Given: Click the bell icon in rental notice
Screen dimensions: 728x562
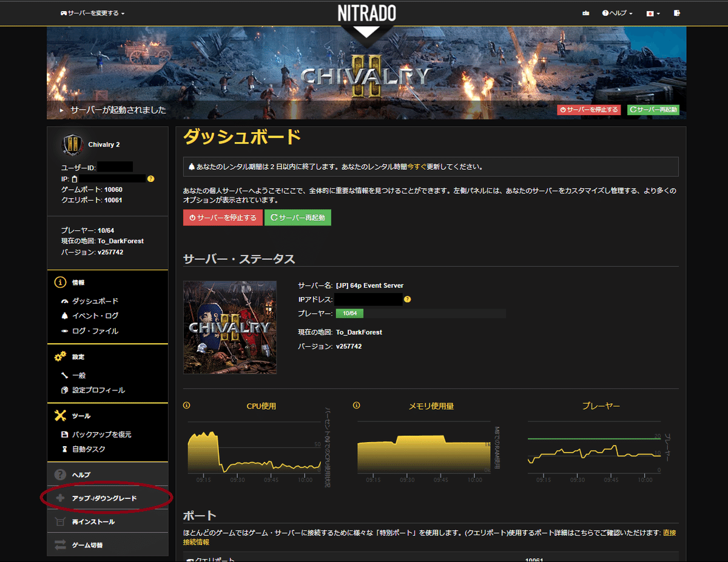Looking at the screenshot, I should click(192, 167).
